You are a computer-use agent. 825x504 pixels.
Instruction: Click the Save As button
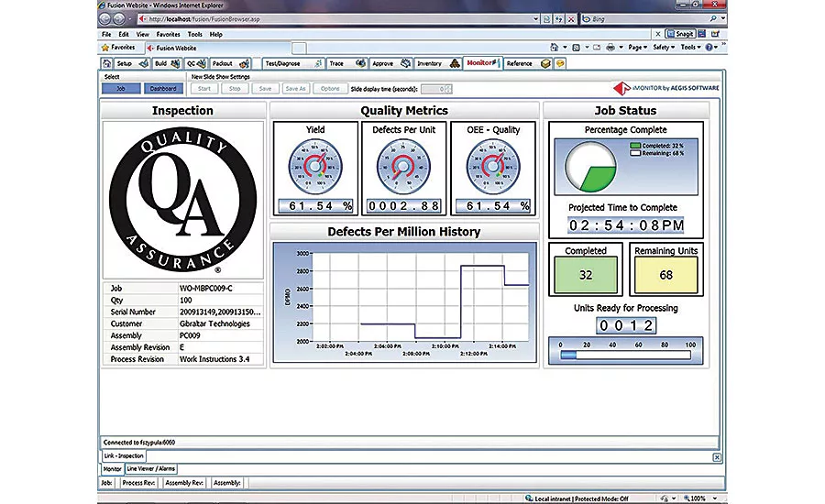tap(295, 88)
